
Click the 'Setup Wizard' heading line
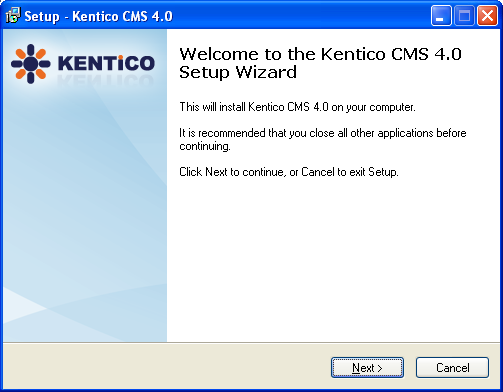(238, 72)
